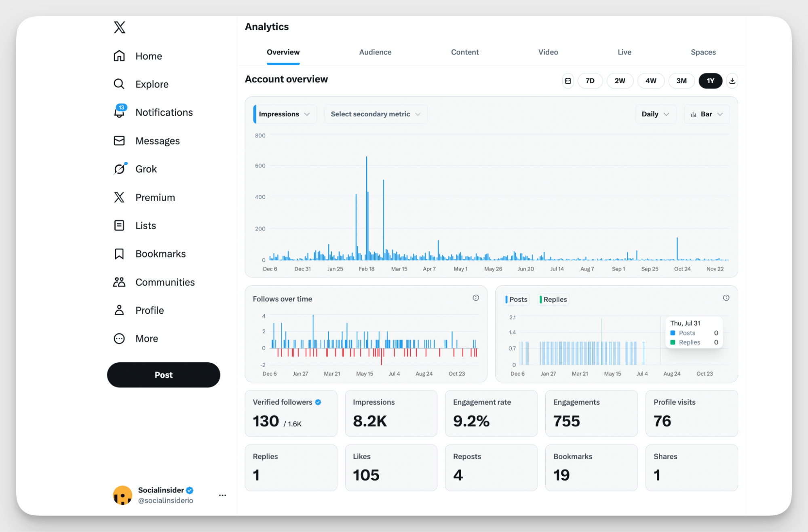
Task: Switch to the Audience tab
Action: coord(375,52)
